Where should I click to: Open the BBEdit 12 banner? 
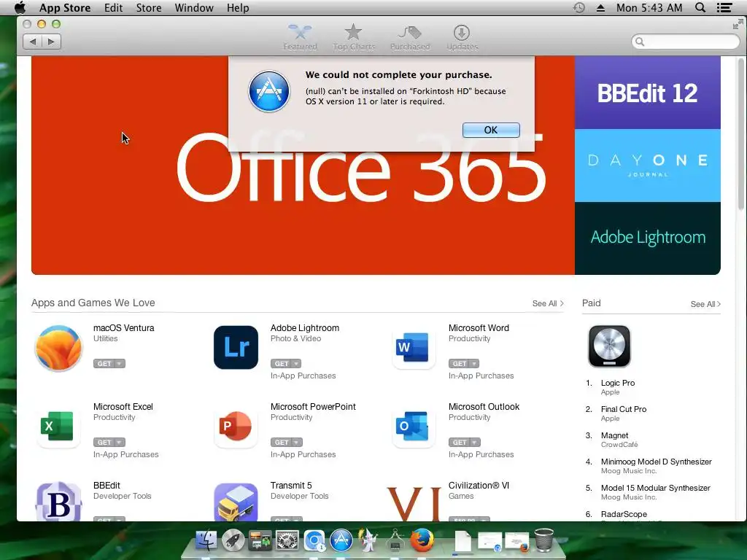tap(648, 93)
